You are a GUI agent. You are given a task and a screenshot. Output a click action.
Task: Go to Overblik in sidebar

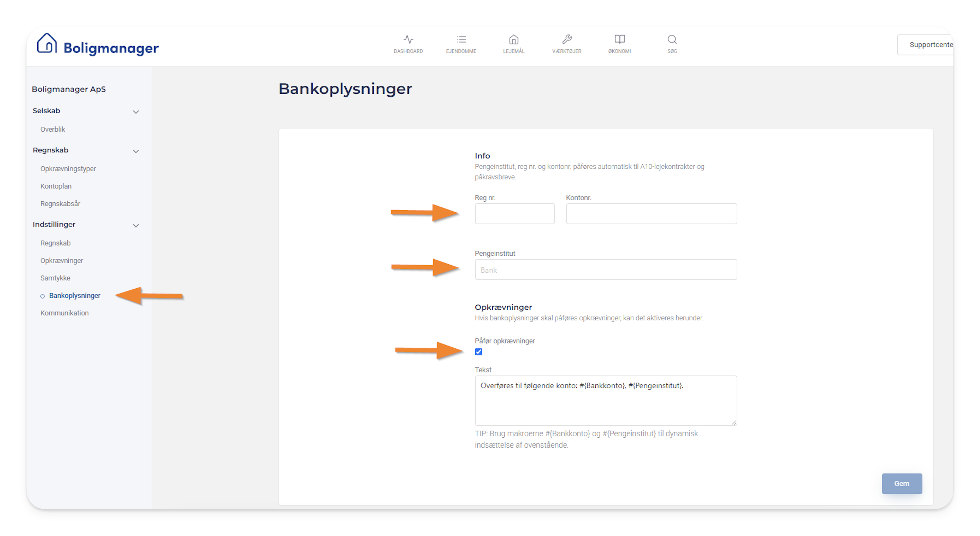point(52,130)
